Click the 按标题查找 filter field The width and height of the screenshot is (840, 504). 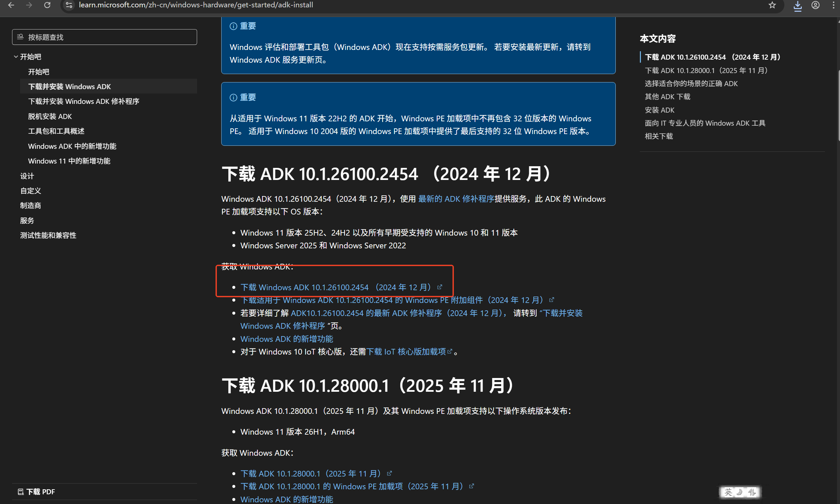(x=104, y=37)
